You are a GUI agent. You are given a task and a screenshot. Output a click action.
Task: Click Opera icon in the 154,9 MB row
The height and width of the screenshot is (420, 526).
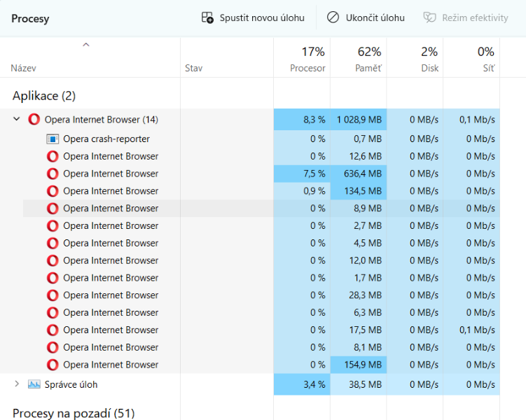pyautogui.click(x=53, y=365)
